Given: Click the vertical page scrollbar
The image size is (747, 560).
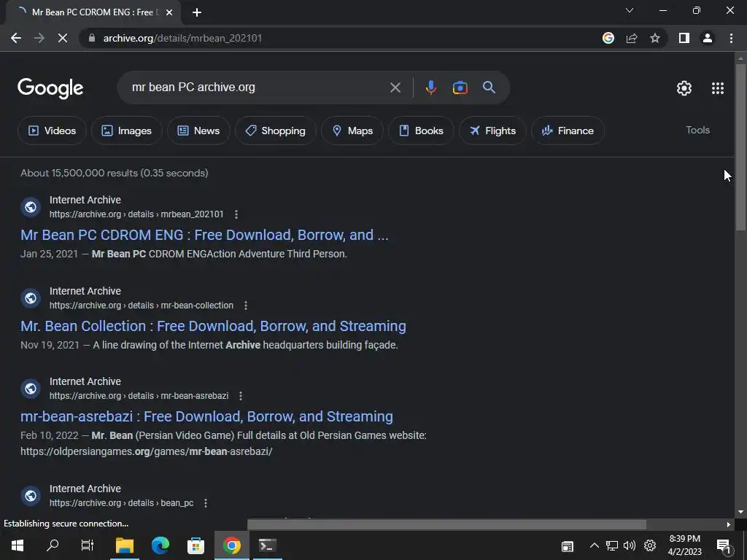Looking at the screenshot, I should (740, 147).
